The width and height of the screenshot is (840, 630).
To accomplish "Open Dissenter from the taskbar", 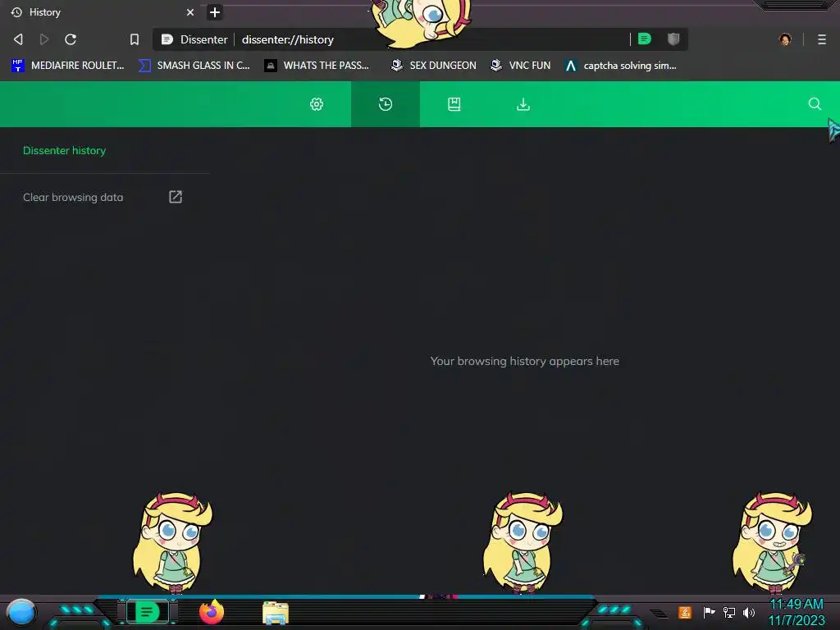I will pyautogui.click(x=147, y=612).
